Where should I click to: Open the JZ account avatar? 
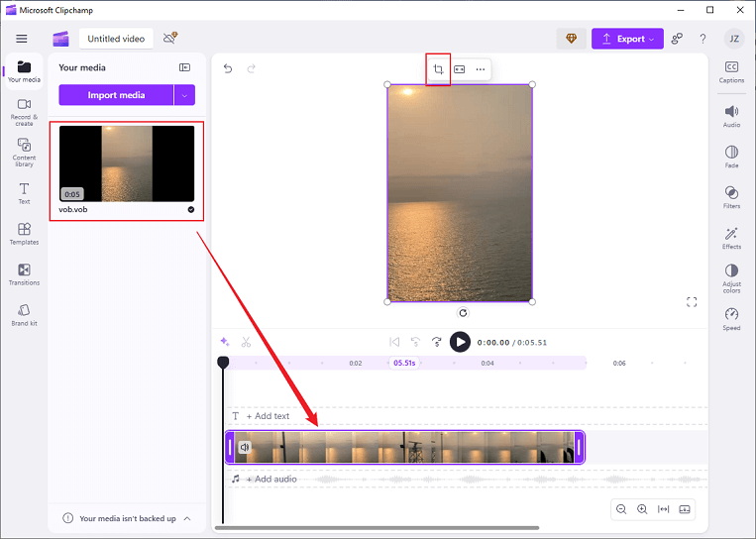pos(734,39)
